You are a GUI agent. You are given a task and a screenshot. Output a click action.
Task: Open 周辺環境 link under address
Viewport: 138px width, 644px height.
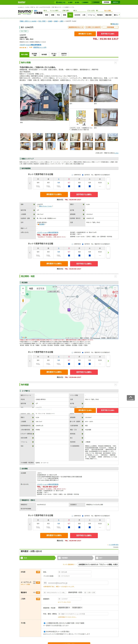click(x=41, y=224)
